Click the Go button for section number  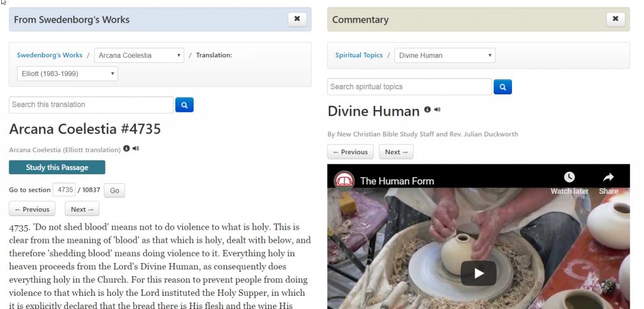tap(114, 190)
